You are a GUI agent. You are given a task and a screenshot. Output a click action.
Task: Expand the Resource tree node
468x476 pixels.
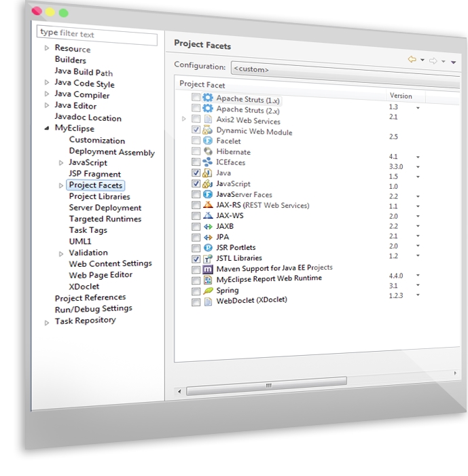pos(46,48)
